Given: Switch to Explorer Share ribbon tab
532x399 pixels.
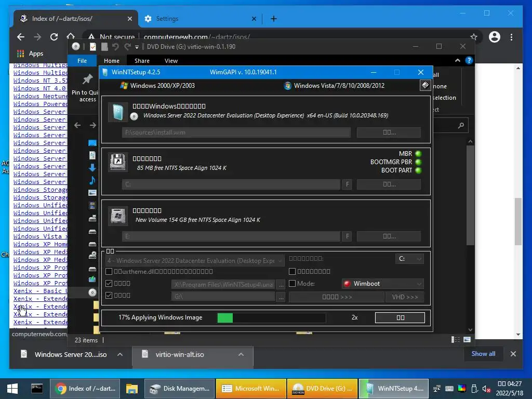Looking at the screenshot, I should [142, 61].
